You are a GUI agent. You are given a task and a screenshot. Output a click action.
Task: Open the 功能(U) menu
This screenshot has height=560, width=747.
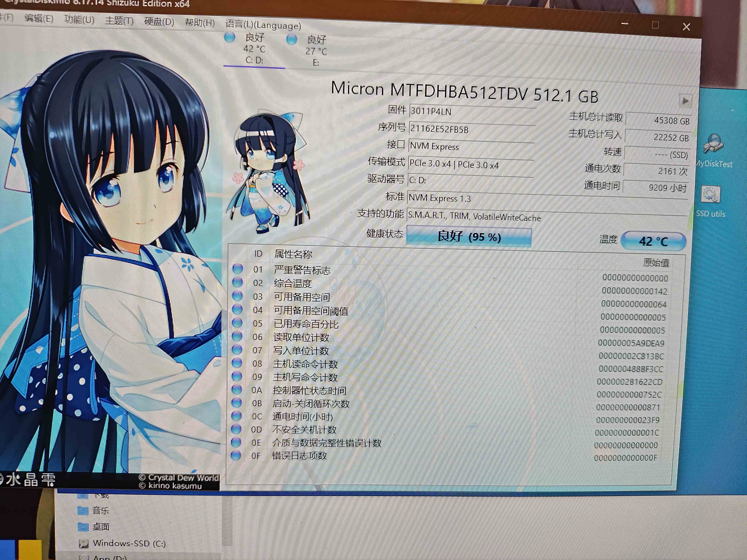(79, 20)
